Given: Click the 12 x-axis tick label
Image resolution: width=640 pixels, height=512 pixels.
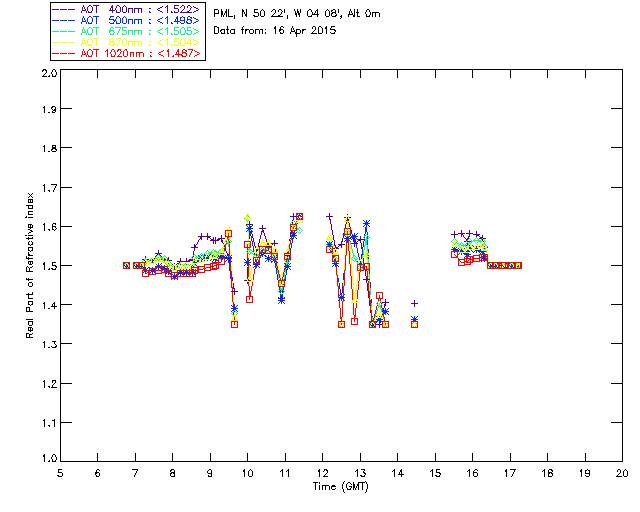Looking at the screenshot, I should tap(322, 473).
